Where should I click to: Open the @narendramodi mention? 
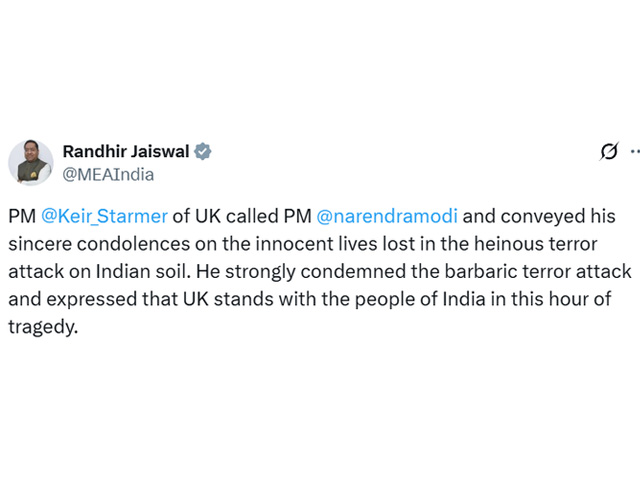[x=387, y=216]
